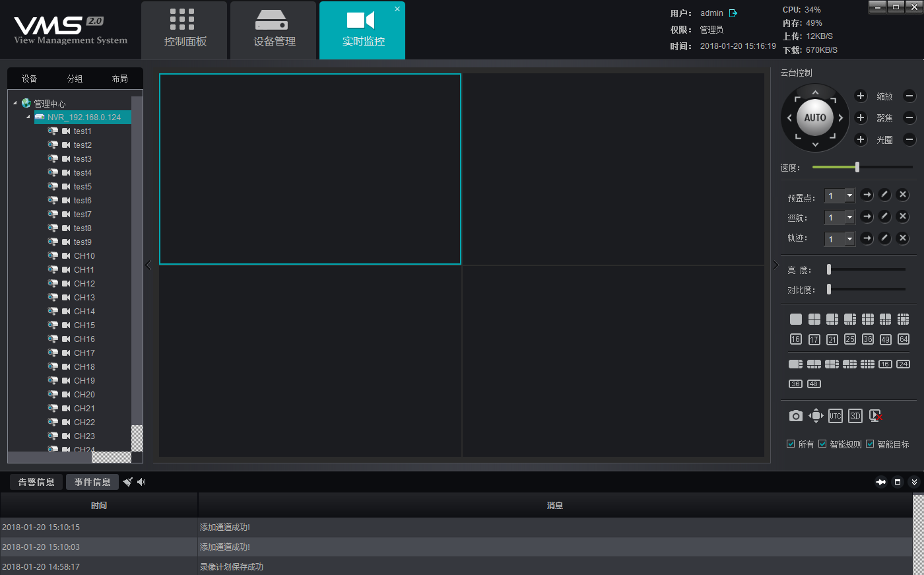Select camera test5 in device tree
This screenshot has width=924, height=575.
[82, 186]
